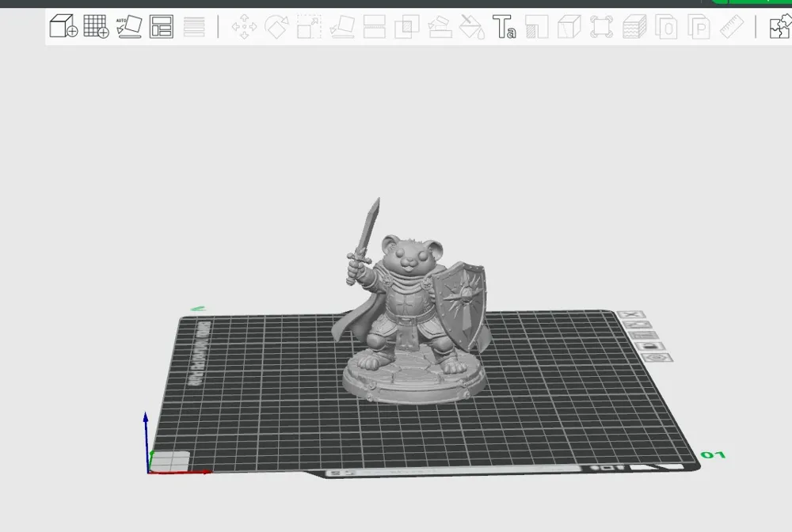Click the plate's auto-orient side icon
Screen dimensions: 792x532
[637, 325]
